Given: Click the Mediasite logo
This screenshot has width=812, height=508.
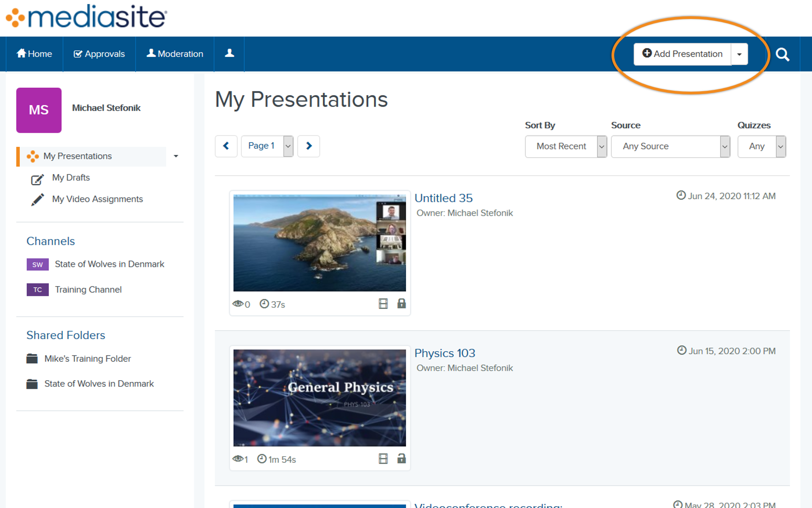Looking at the screenshot, I should (86, 17).
